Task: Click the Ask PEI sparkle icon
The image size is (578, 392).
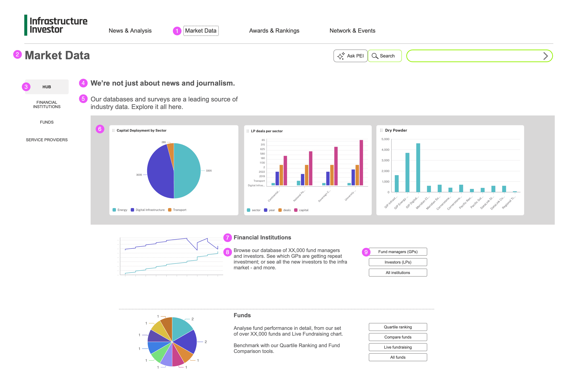Action: point(341,56)
